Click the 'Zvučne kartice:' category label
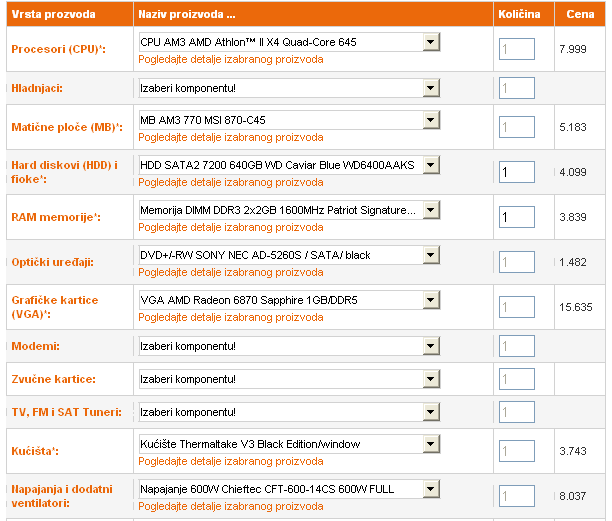The image size is (612, 521). [x=53, y=379]
